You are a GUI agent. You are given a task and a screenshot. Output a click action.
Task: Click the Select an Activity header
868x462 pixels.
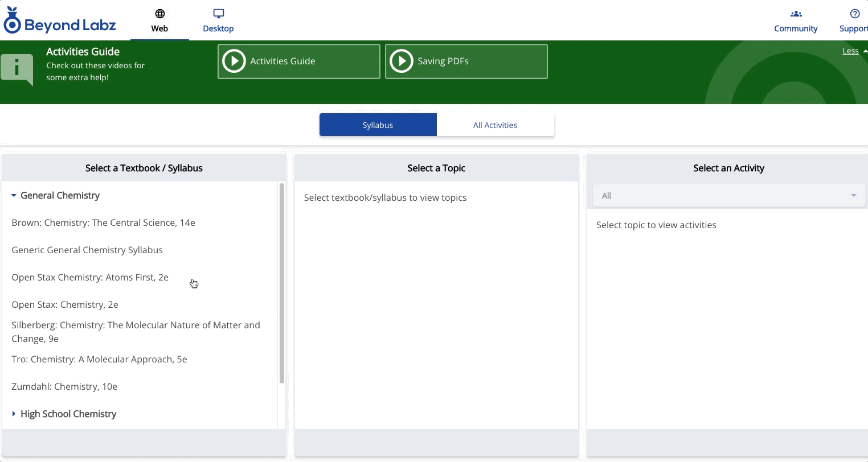(728, 168)
